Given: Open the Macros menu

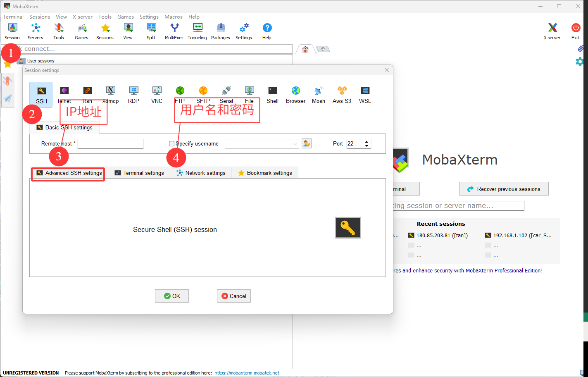Looking at the screenshot, I should point(174,17).
